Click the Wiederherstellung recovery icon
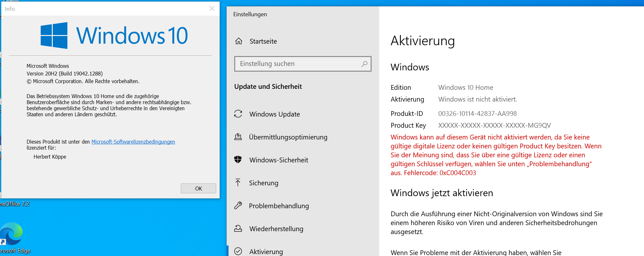644x256 pixels. coord(238,229)
